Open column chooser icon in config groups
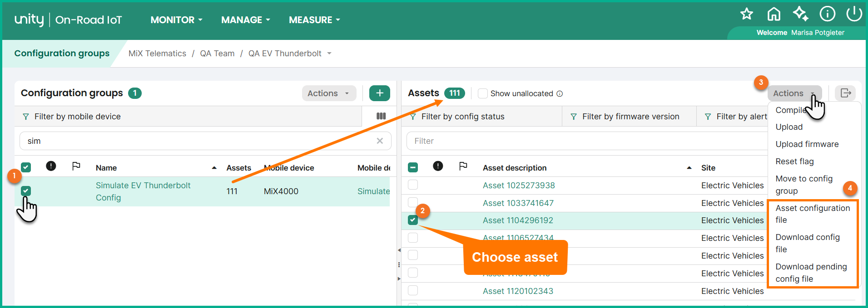The image size is (868, 308). point(381,116)
